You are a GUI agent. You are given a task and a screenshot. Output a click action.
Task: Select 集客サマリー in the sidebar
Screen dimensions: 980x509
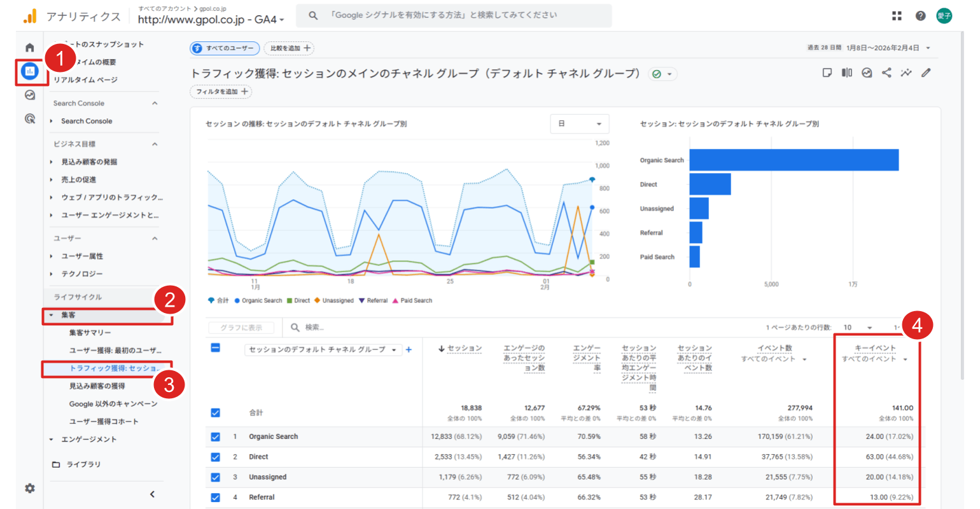(90, 333)
